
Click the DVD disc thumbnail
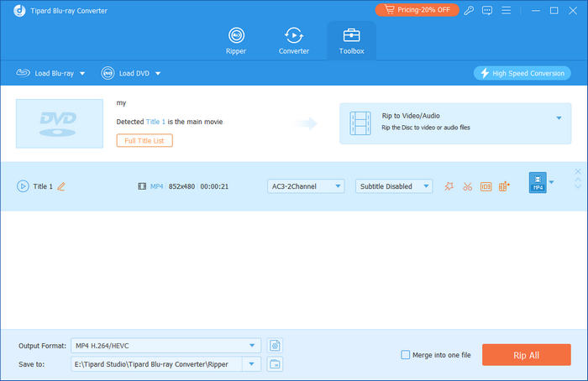[60, 123]
